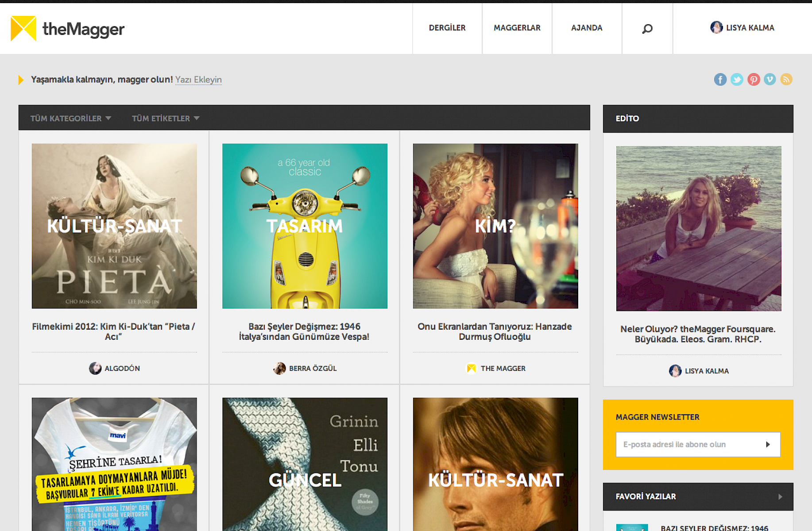
Task: Click the Pinterest social icon
Action: pyautogui.click(x=754, y=80)
